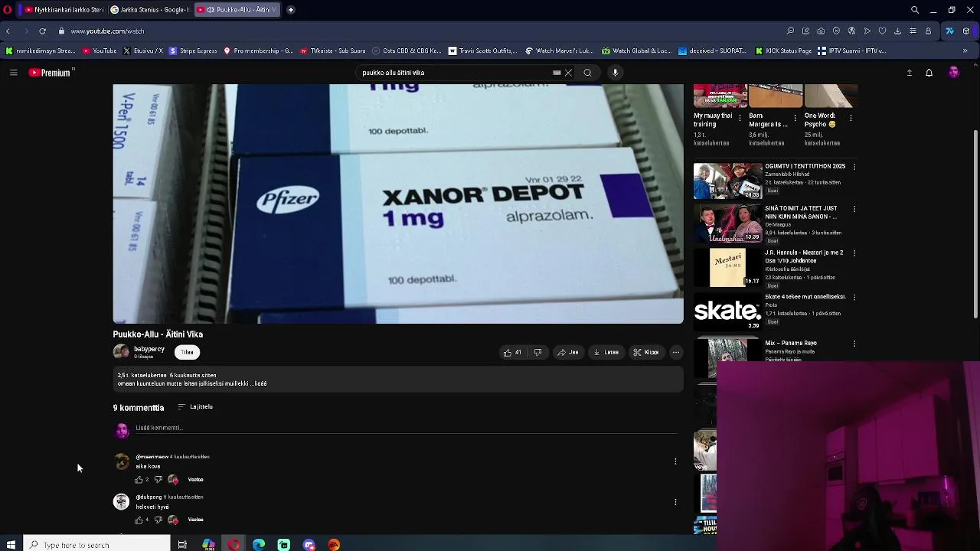Open options for Skate 4 video

(x=854, y=297)
